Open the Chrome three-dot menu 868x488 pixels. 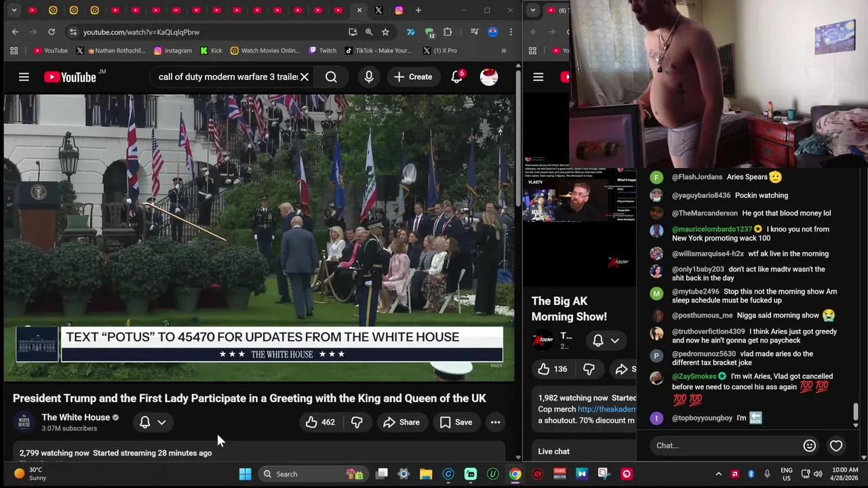click(511, 32)
